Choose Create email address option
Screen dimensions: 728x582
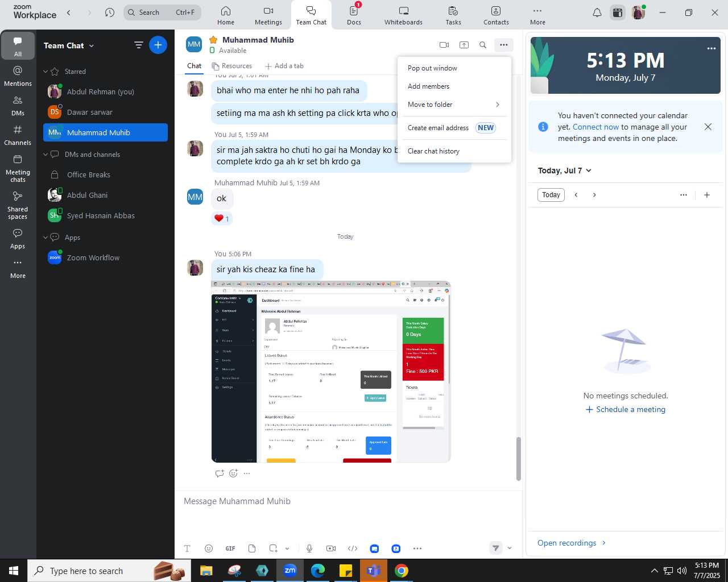[x=454, y=128]
